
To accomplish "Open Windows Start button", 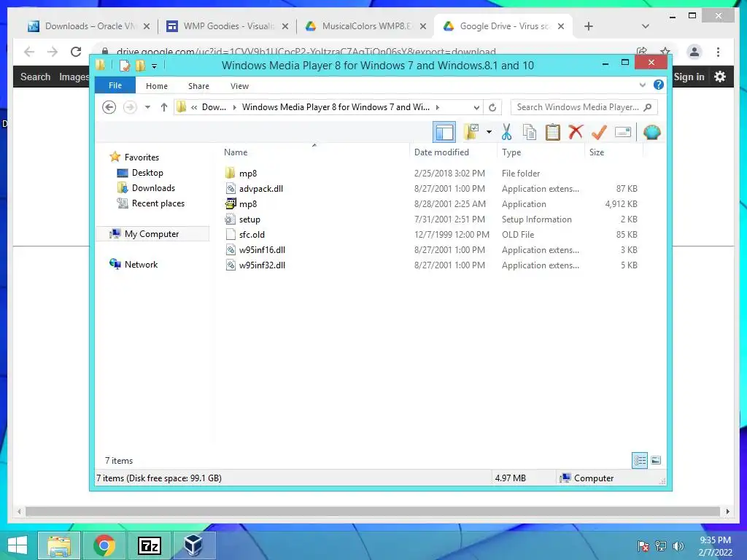I will tap(18, 545).
